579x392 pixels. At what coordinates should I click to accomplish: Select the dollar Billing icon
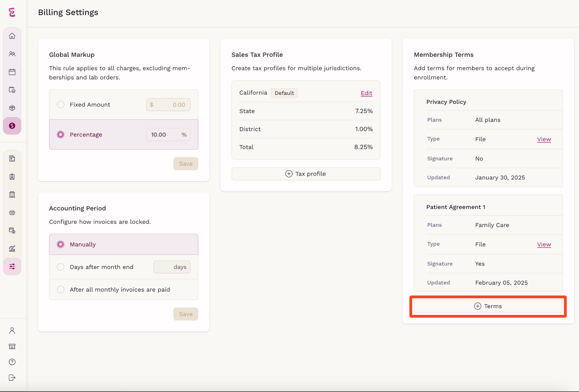[12, 126]
